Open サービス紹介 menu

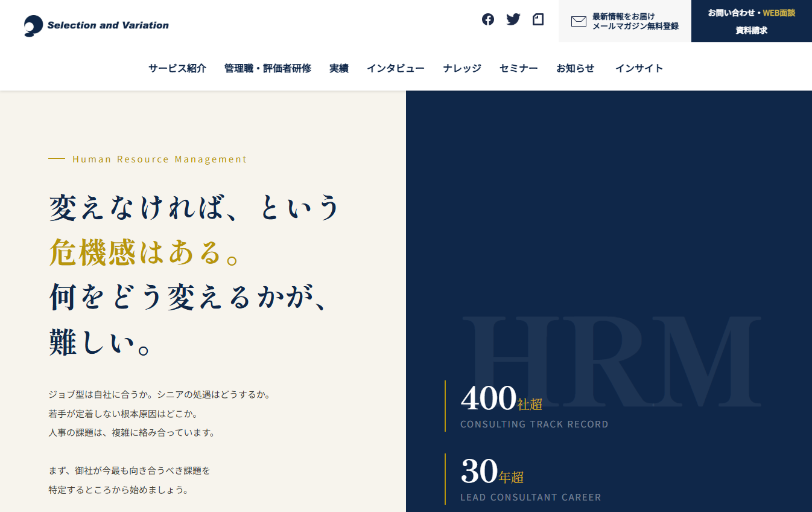click(x=177, y=68)
